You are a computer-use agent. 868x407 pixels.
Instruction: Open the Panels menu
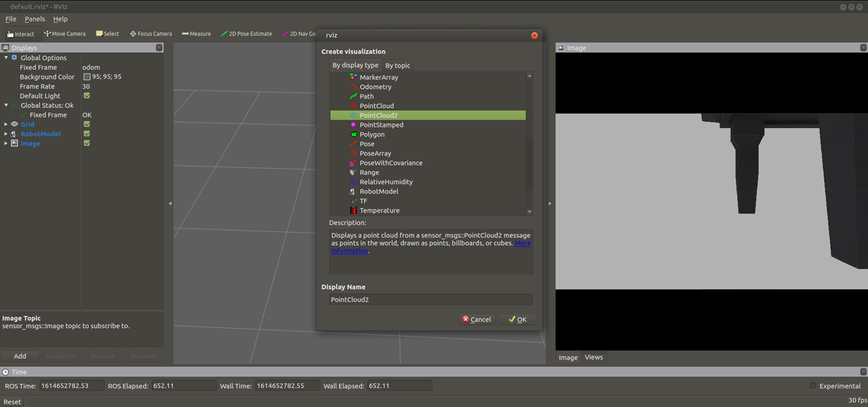point(35,19)
